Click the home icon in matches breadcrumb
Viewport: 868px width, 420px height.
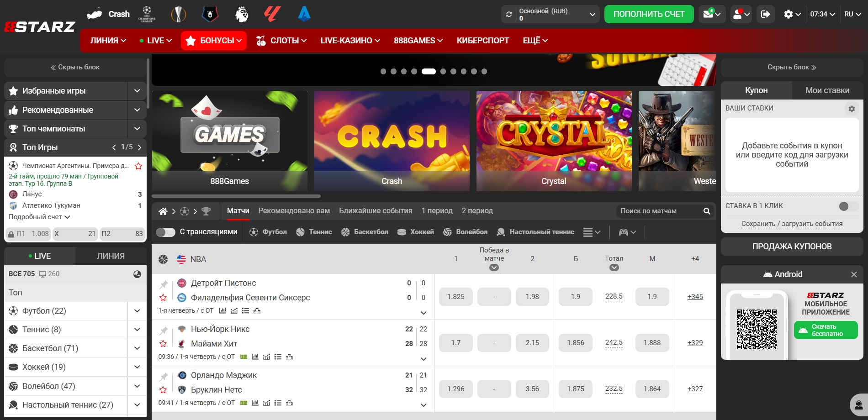[163, 211]
